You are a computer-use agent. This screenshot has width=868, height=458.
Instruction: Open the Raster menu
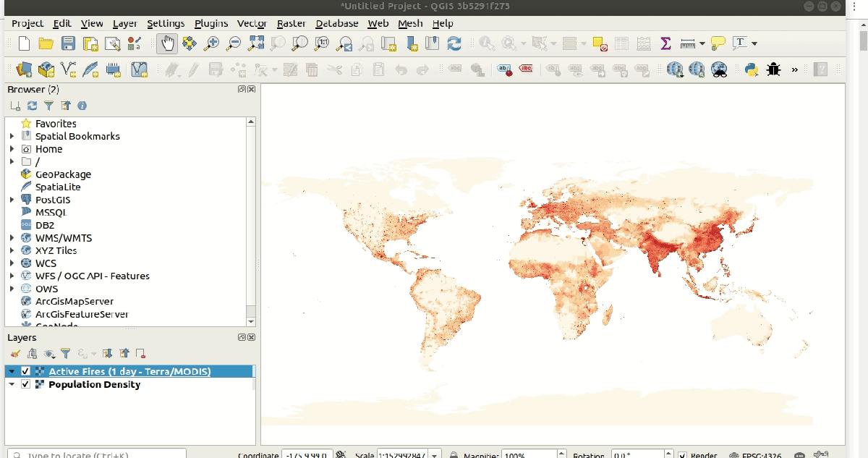(x=291, y=23)
